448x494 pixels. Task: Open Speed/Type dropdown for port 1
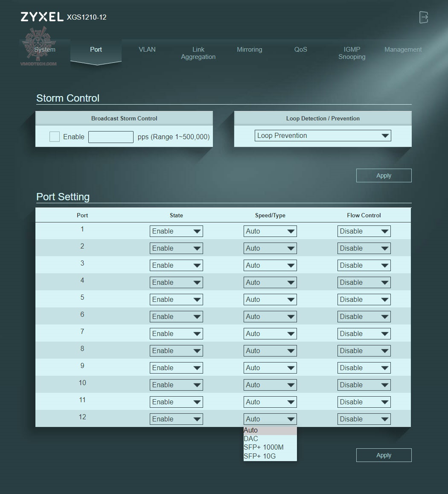[x=270, y=231]
